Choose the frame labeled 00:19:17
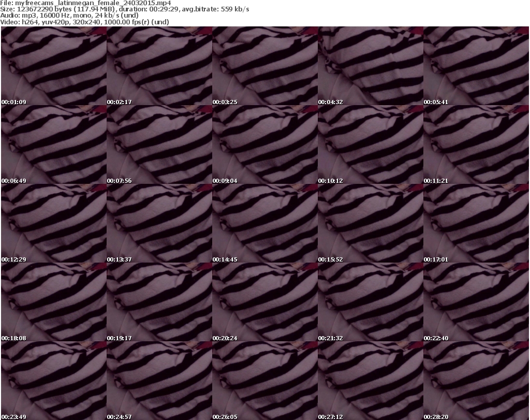 pos(159,302)
